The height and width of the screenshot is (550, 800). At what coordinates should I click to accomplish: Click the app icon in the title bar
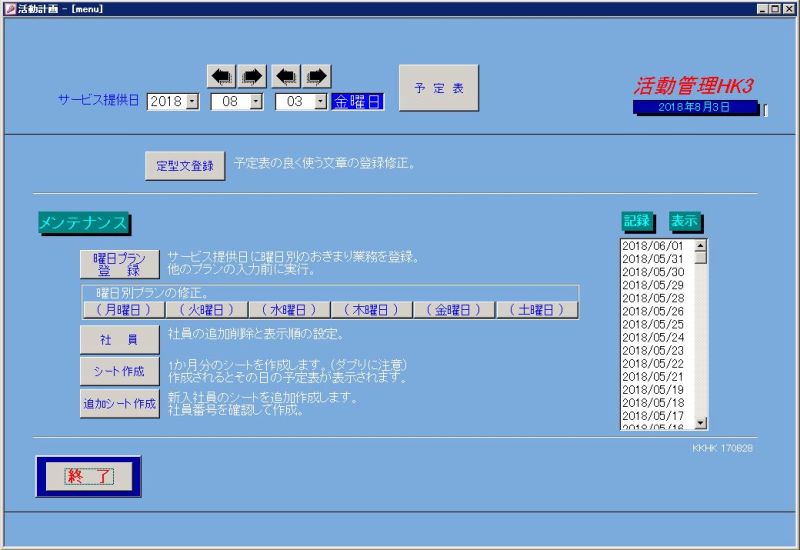coord(9,8)
